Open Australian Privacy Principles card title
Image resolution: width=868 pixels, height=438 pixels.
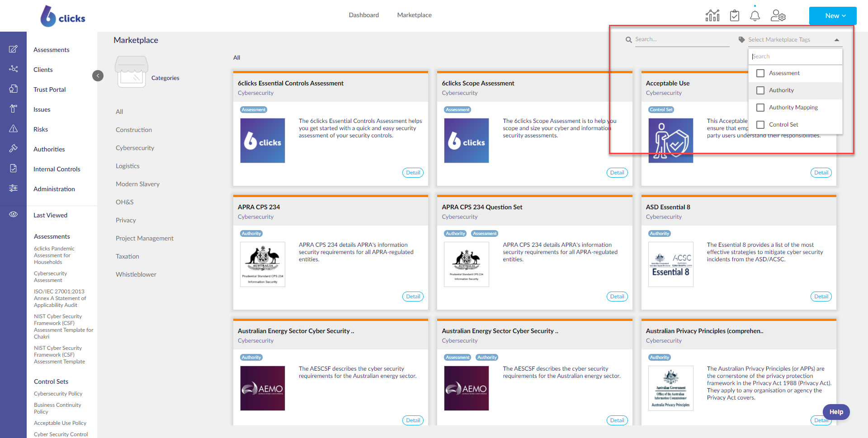pyautogui.click(x=704, y=331)
